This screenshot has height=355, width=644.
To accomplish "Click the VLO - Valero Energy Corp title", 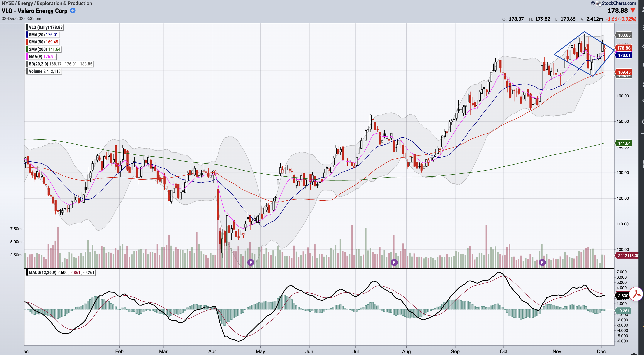I will pos(35,11).
